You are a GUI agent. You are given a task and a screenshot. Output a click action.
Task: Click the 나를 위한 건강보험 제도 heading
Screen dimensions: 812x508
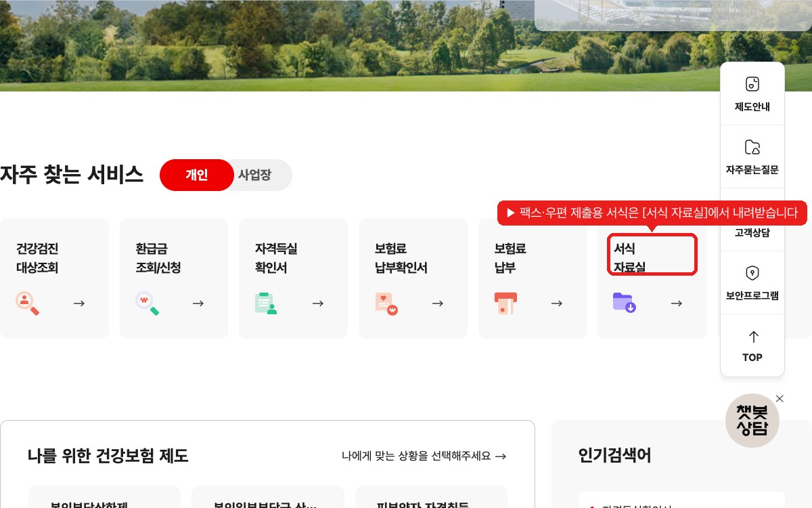pos(108,456)
